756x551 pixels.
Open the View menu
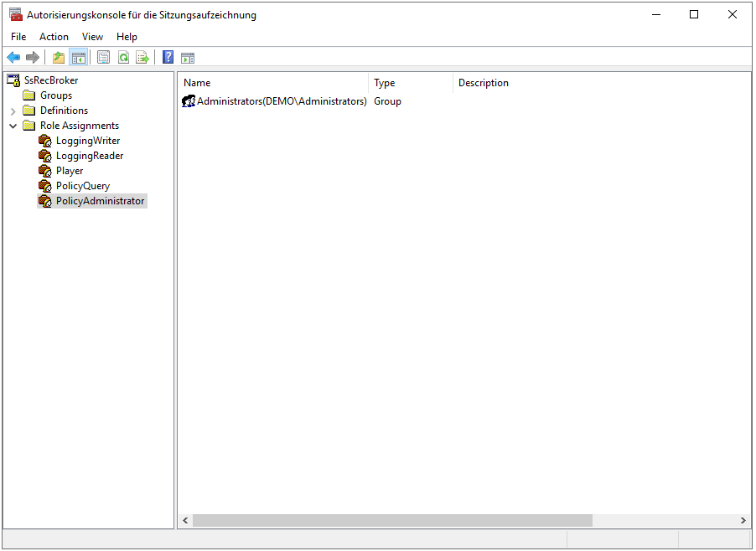click(x=92, y=36)
